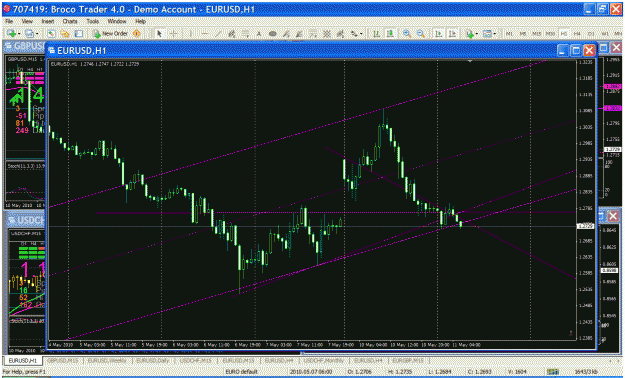Image resolution: width=625 pixels, height=378 pixels.
Task: Zoom in on the chart
Action: tap(407, 33)
